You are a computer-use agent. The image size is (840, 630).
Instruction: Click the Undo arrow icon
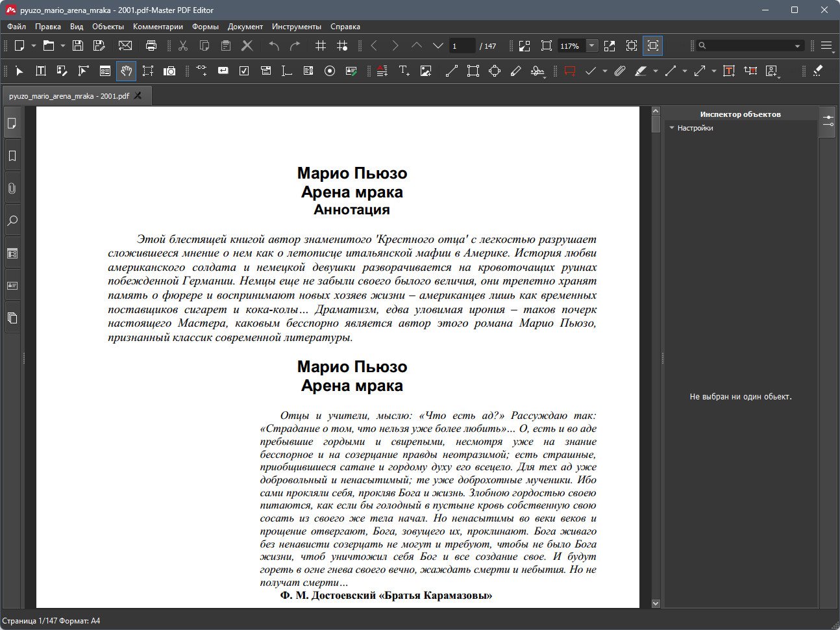point(274,45)
